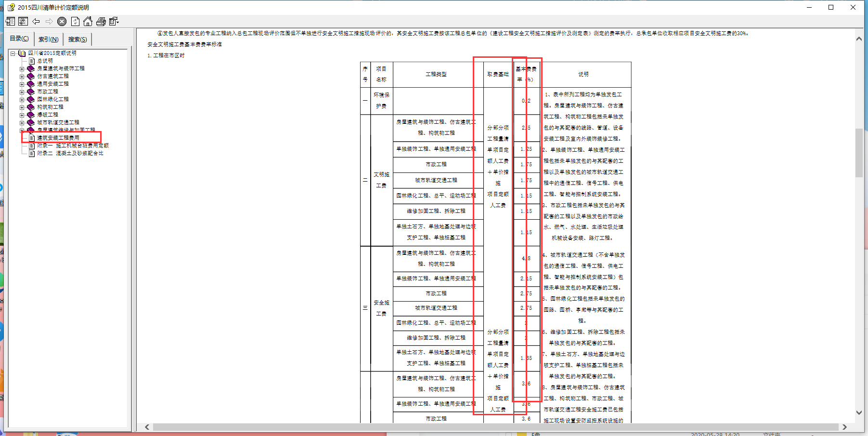
Task: Click the 安全施工费 table cell
Action: tap(381, 308)
